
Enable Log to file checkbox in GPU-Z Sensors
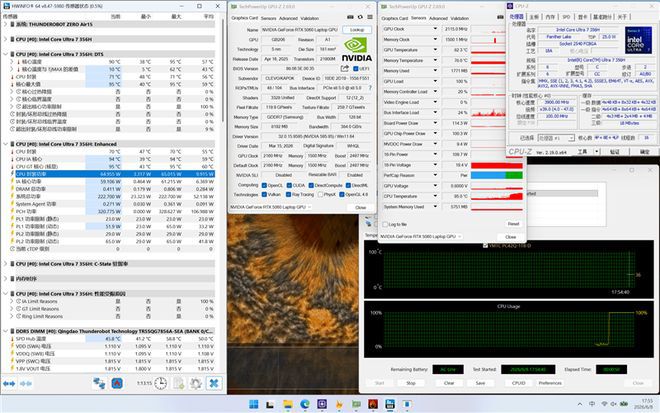coord(385,224)
